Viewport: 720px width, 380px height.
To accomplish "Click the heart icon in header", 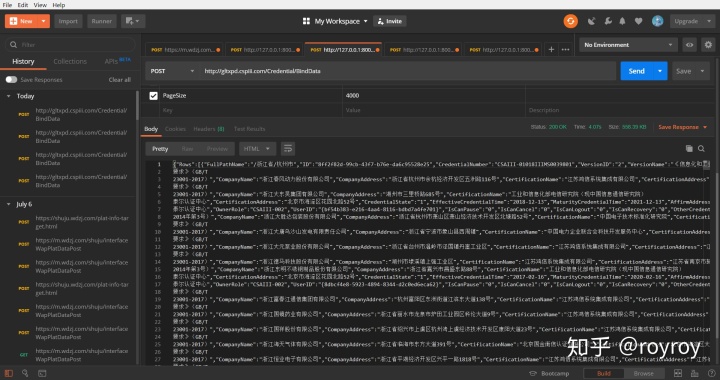I will click(638, 21).
